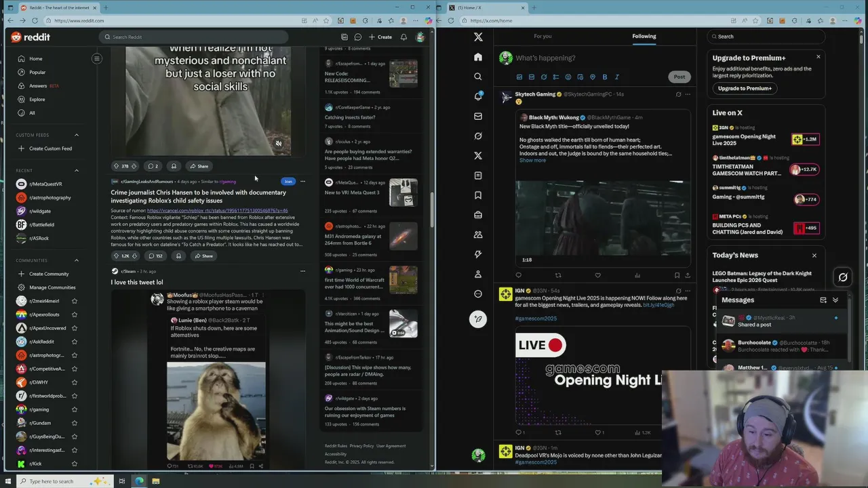Click the Upgrade to Premium+ button

click(745, 88)
